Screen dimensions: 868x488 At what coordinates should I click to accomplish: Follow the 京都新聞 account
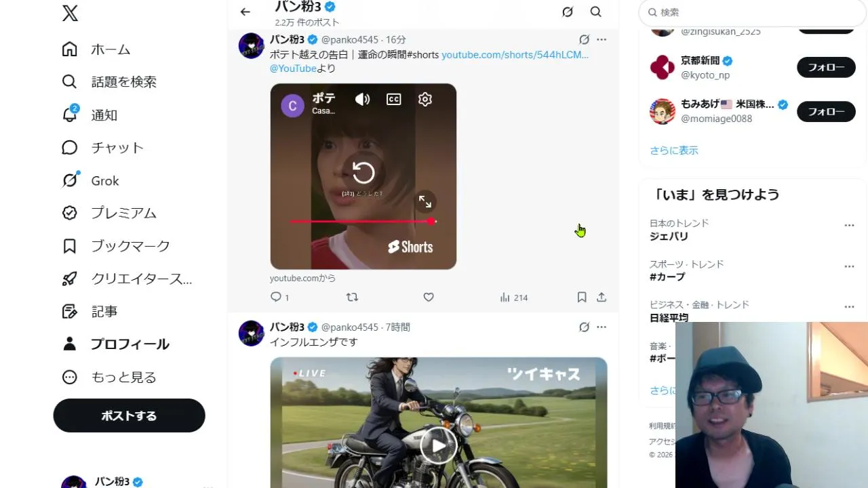tap(826, 67)
